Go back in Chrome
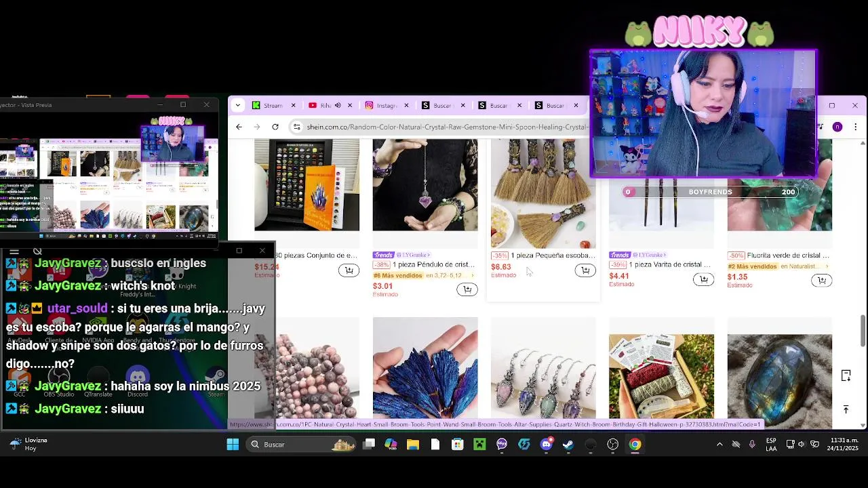 (239, 127)
